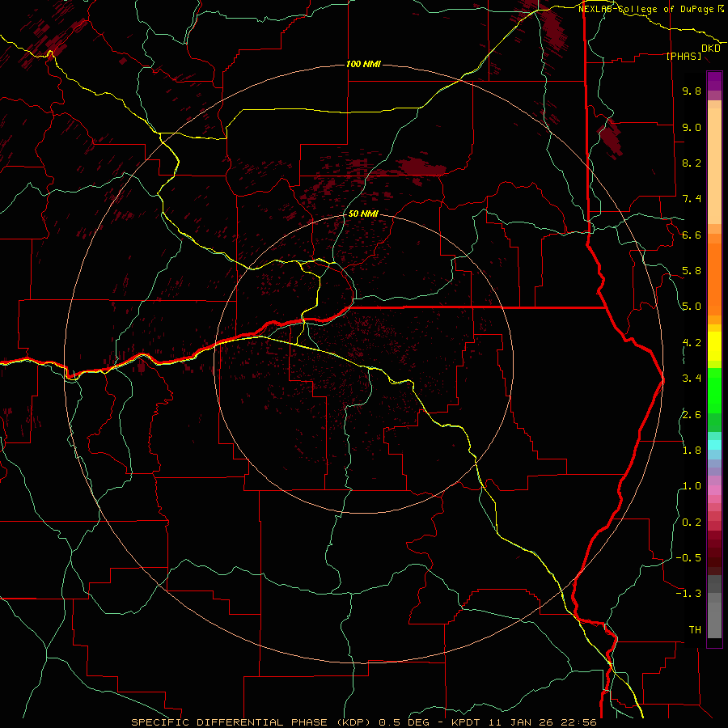Click the 6.6 scale value
This screenshot has width=728, height=728.
(x=692, y=235)
